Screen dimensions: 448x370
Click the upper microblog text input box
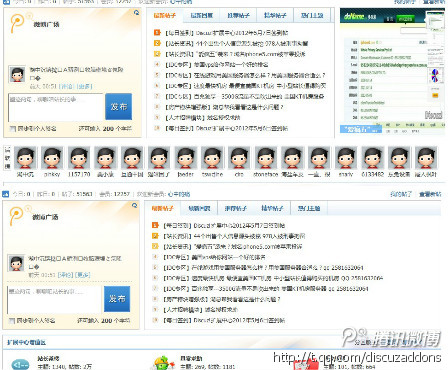(56, 107)
